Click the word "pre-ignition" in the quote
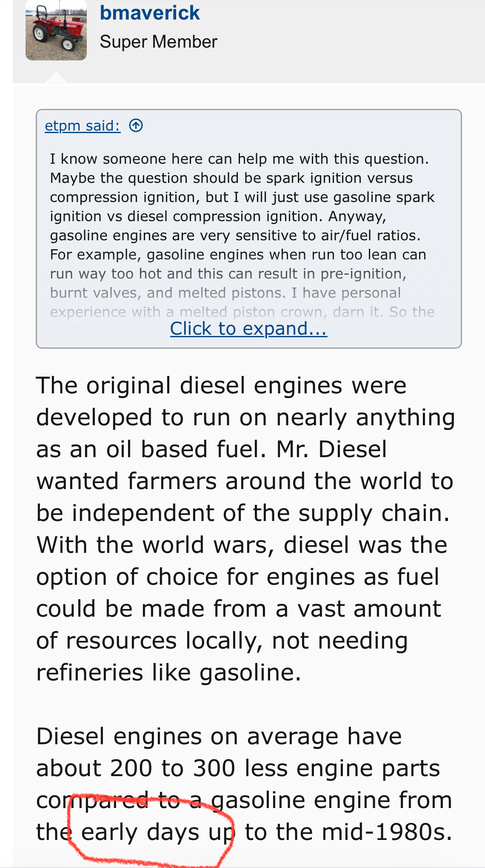 (x=361, y=273)
